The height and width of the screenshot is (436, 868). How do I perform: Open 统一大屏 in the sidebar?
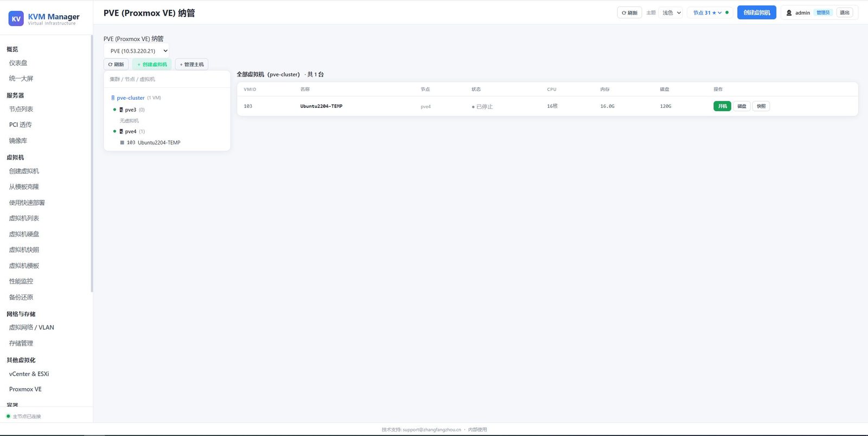21,79
